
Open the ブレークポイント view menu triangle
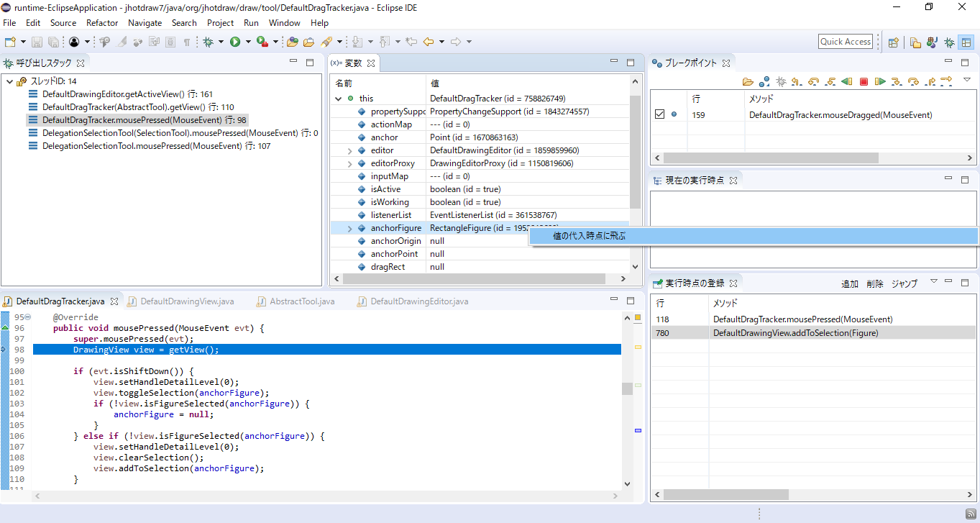(x=967, y=80)
